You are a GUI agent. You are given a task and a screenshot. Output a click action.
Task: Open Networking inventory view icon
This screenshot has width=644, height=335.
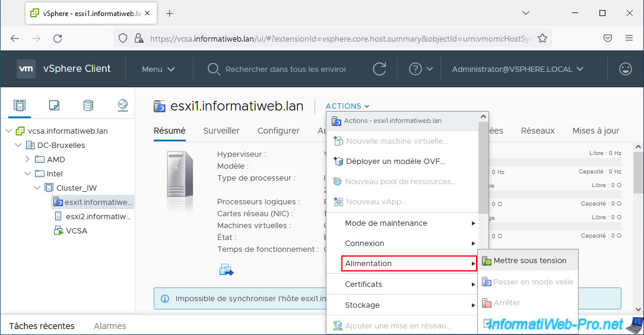[x=122, y=105]
